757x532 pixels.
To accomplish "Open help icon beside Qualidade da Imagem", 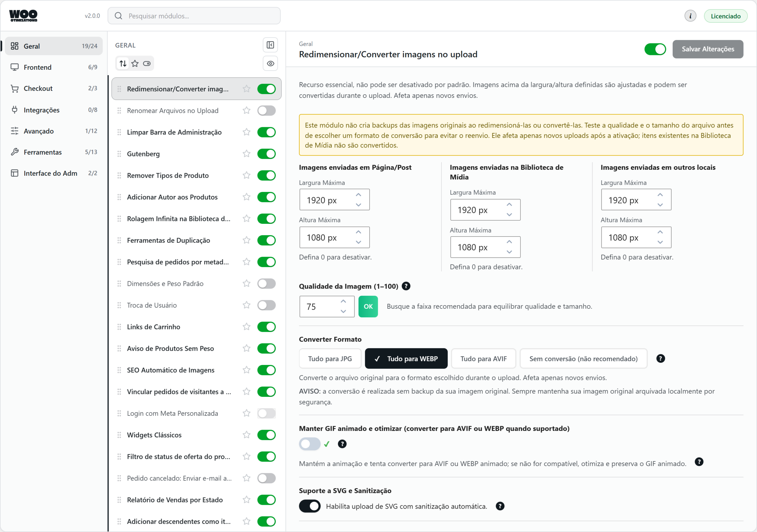I will (x=406, y=286).
